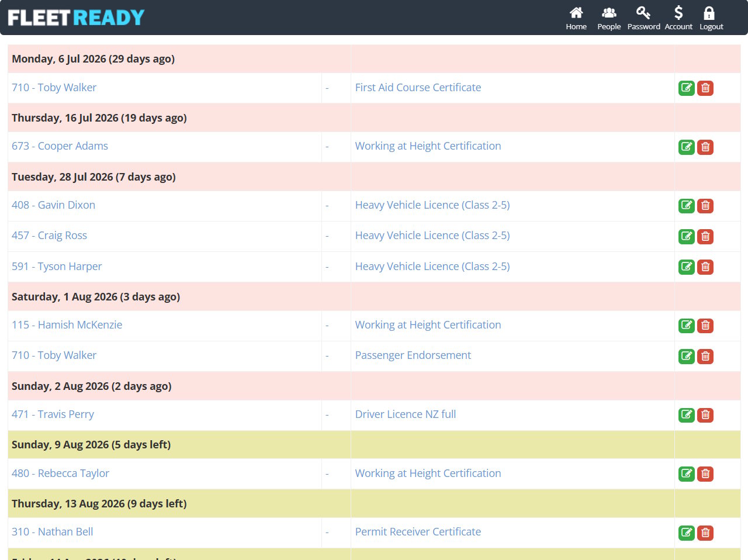
Task: Open the 310 - Nathan Bell link
Action: coord(52,532)
